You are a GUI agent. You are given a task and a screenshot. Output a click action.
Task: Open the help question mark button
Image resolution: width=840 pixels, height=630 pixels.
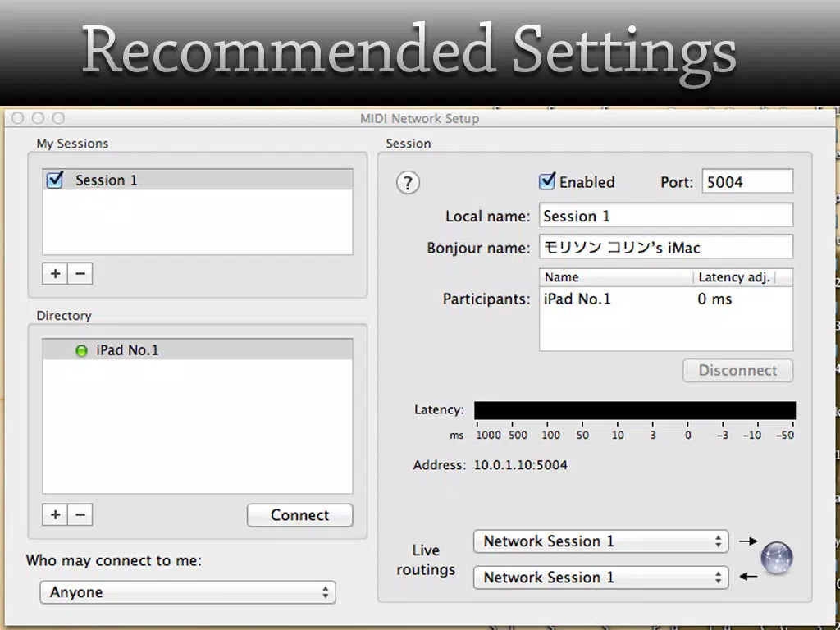pyautogui.click(x=408, y=183)
